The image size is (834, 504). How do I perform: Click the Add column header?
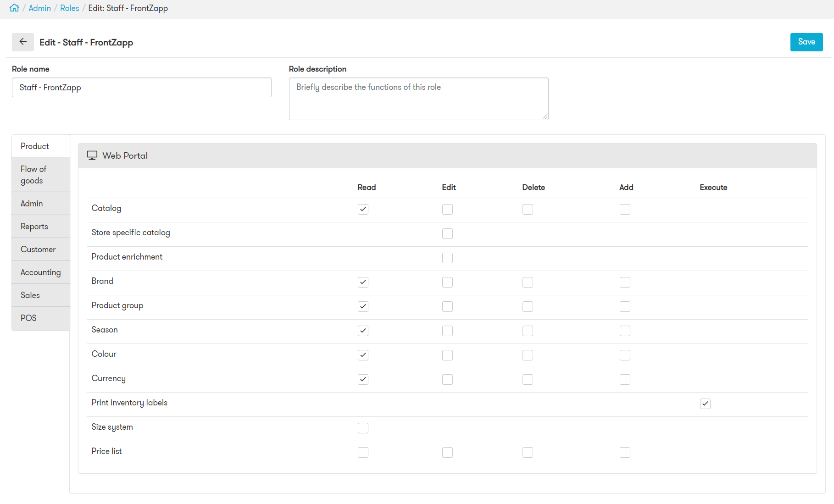point(626,187)
